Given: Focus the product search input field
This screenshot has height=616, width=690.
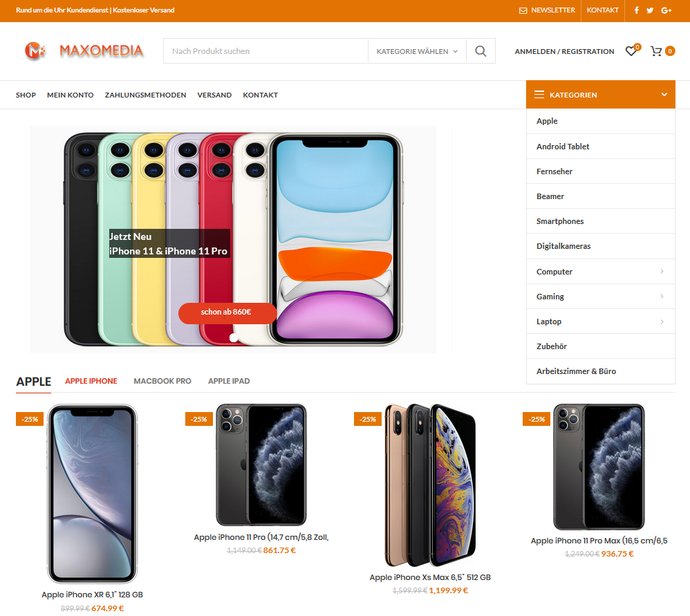Looking at the screenshot, I should point(265,51).
